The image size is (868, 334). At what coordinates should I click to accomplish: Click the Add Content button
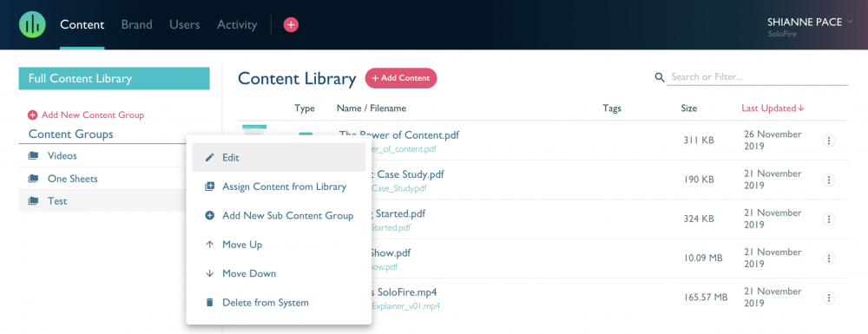pos(401,78)
